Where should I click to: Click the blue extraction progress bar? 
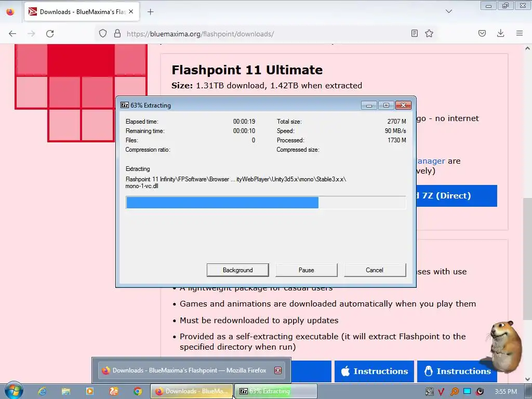(265, 203)
